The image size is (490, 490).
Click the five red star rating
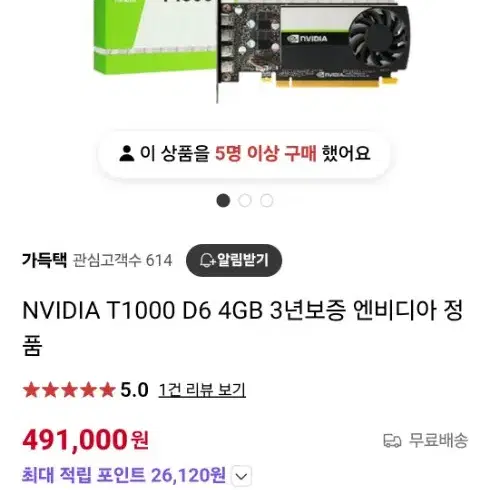coord(69,390)
